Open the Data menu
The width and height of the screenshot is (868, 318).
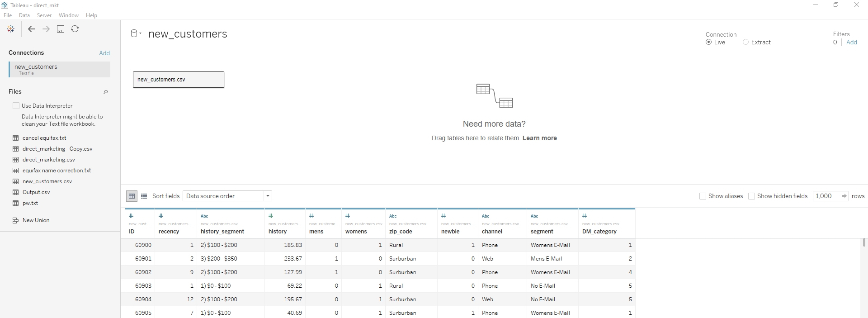tap(24, 15)
